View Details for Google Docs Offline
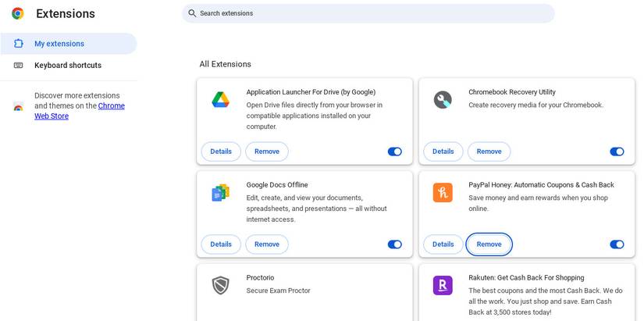The width and height of the screenshot is (644, 321). [x=221, y=244]
